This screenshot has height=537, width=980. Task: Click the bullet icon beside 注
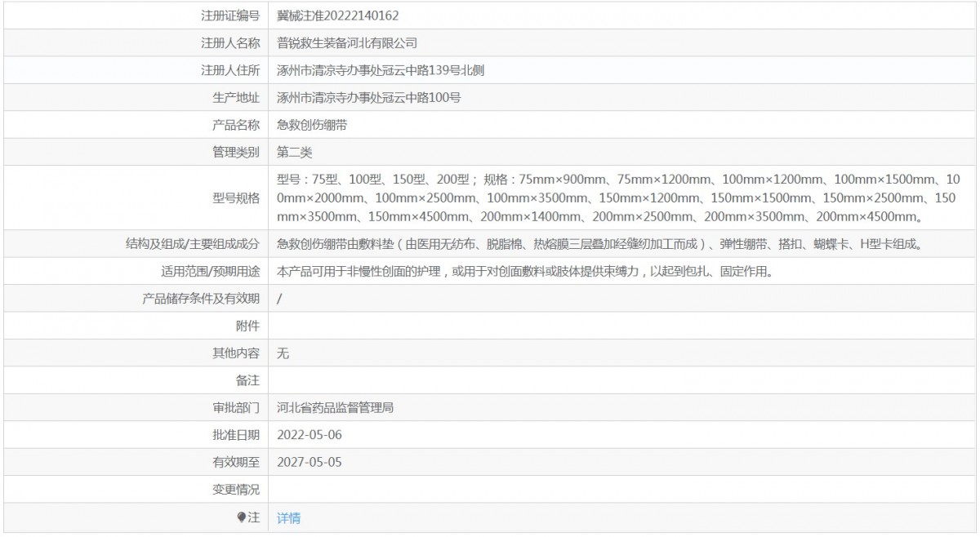point(241,517)
